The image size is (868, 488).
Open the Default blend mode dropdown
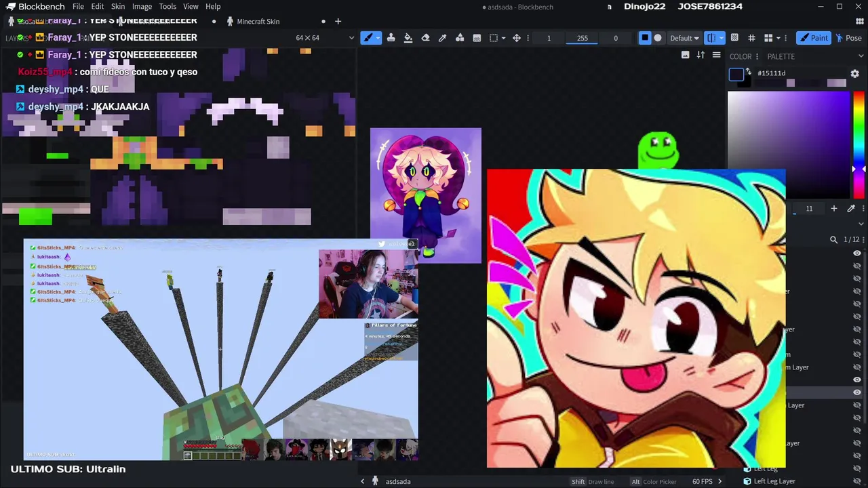pyautogui.click(x=684, y=38)
